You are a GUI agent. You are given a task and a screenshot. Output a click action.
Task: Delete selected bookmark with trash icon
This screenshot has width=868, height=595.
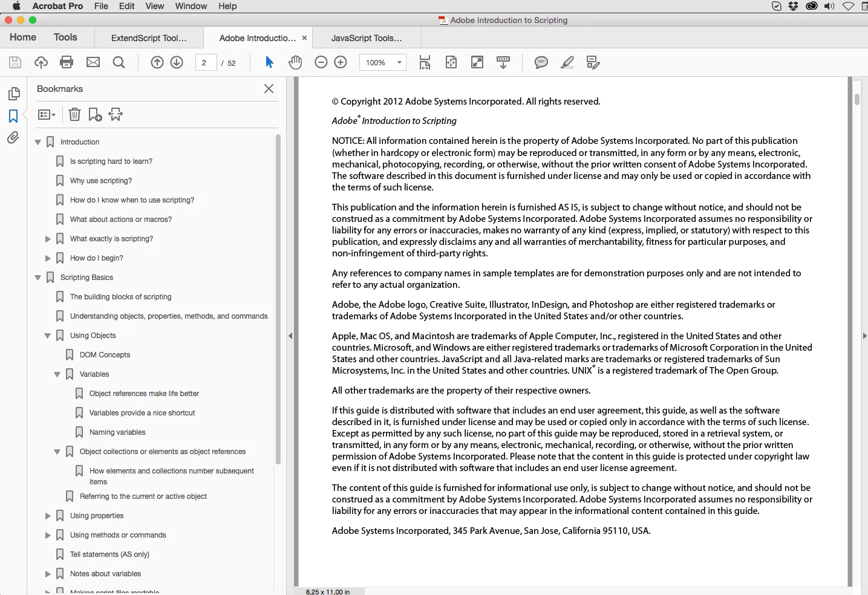(x=74, y=114)
